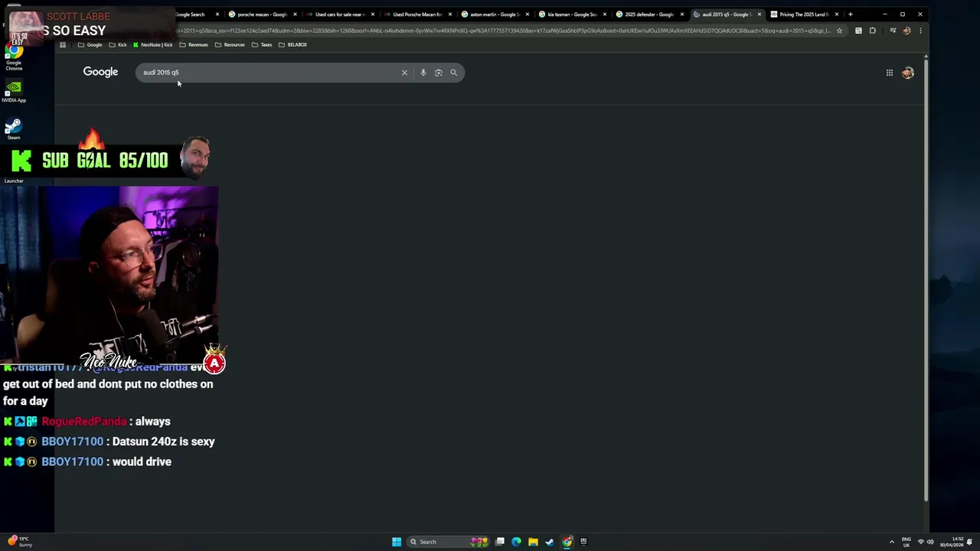Click the save extension icon in toolbar
The image size is (980, 551).
click(858, 31)
